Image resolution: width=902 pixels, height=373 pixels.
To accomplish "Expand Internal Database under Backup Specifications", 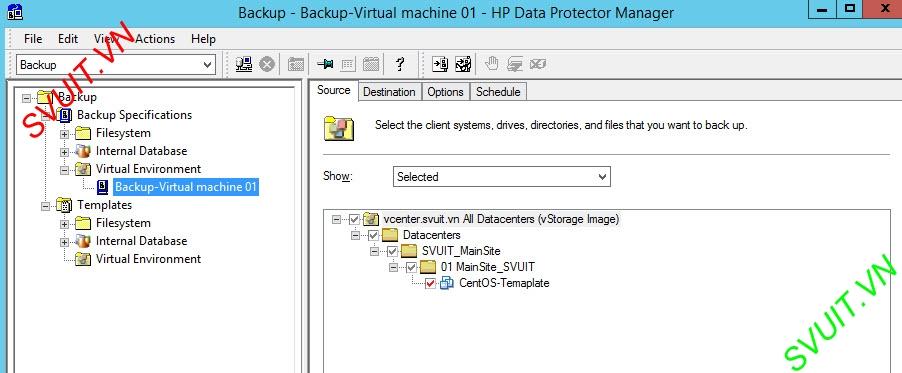I will [x=64, y=152].
